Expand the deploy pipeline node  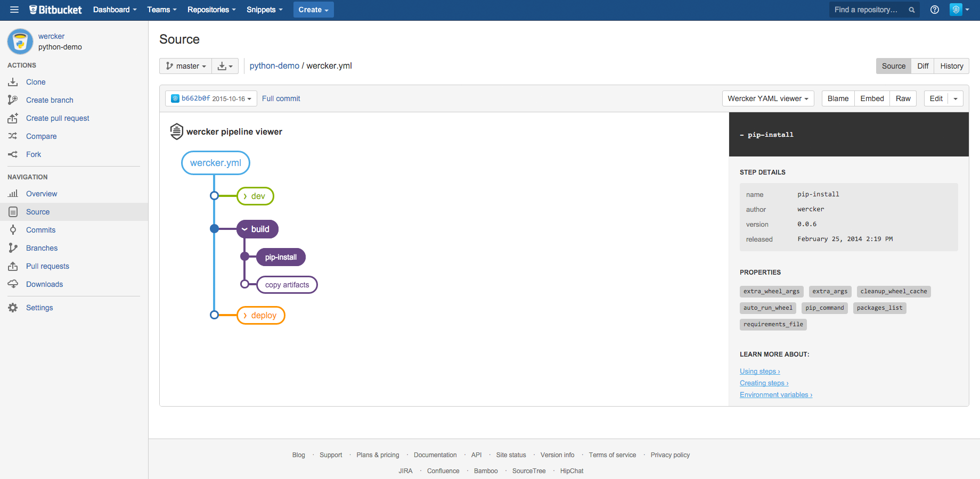(261, 315)
